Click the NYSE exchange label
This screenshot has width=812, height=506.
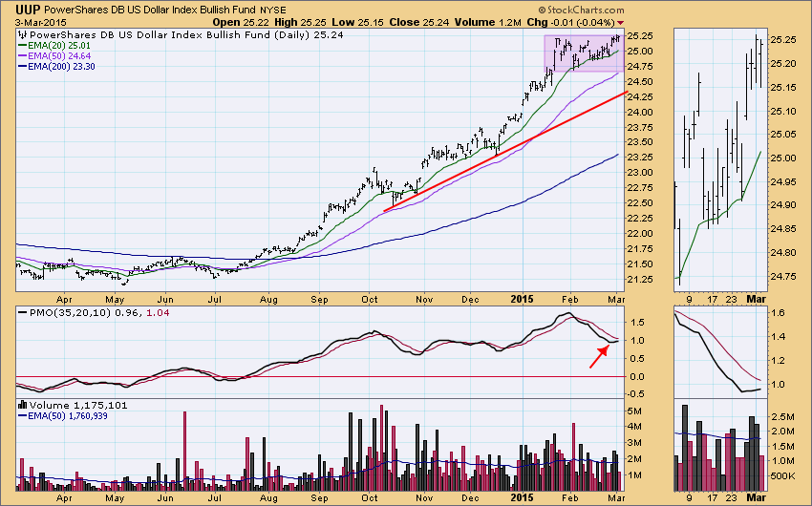[x=272, y=10]
